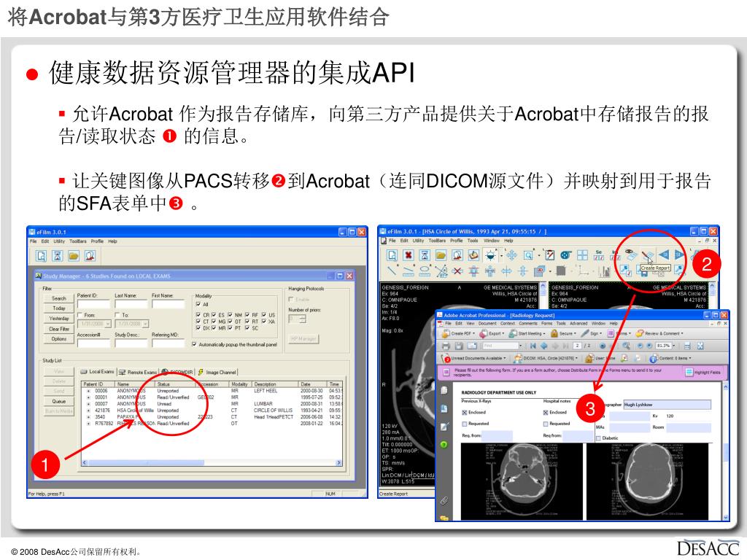Toggle Hospital notes Enclosed checkbox in Acrobat form
747x560 pixels.
tap(546, 413)
